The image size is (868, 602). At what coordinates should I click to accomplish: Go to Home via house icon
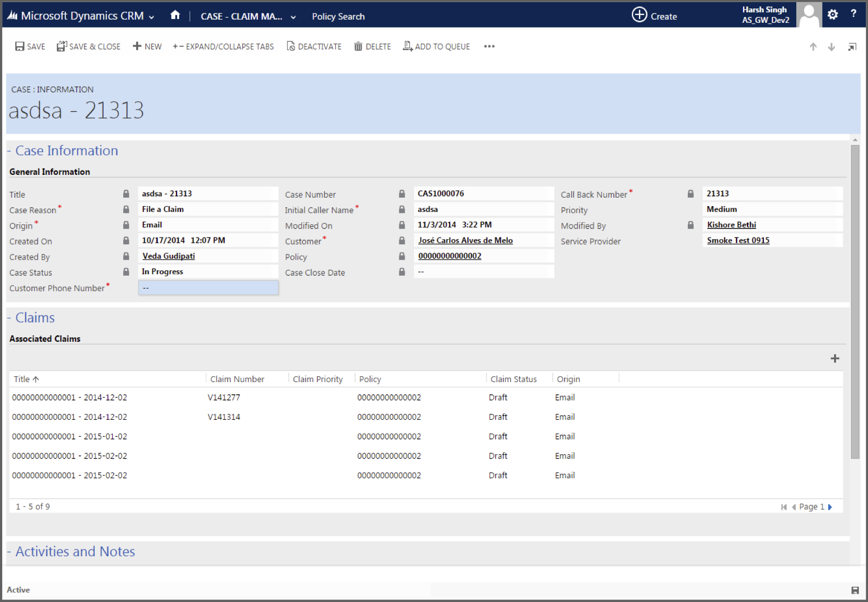175,15
